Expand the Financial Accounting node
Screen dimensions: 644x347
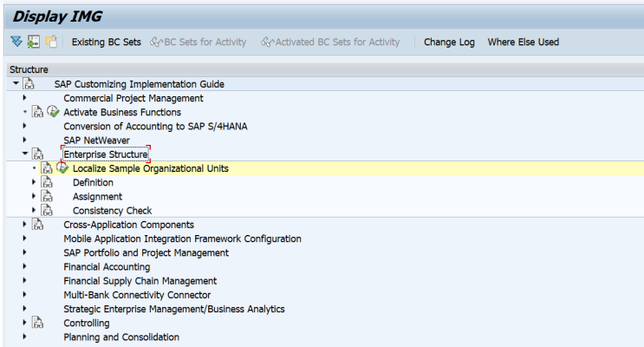click(24, 266)
